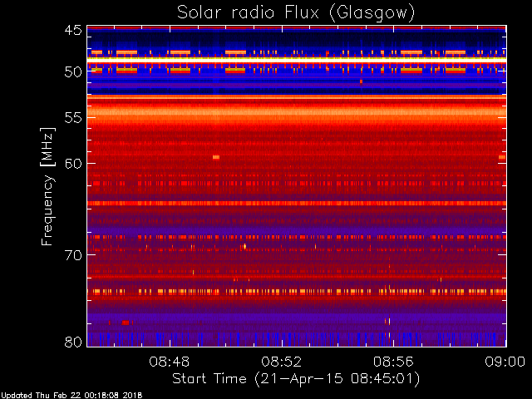
Task: Click the 55 frequency tick label
Action: (x=73, y=118)
